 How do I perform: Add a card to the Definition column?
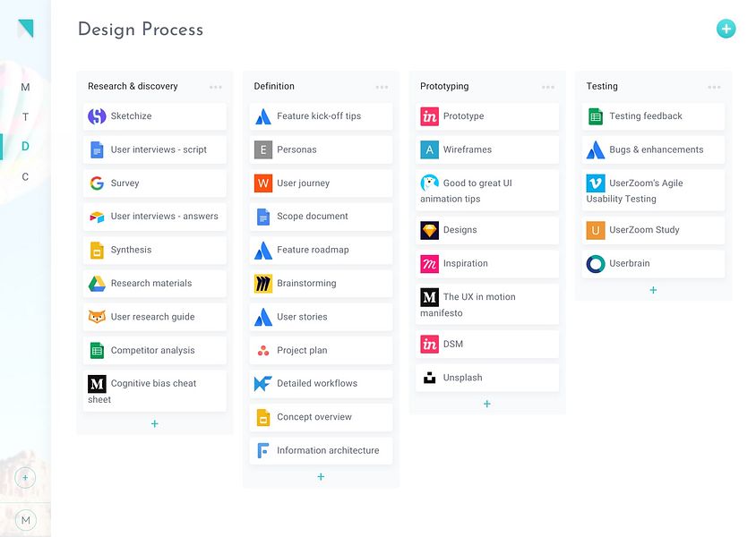321,477
